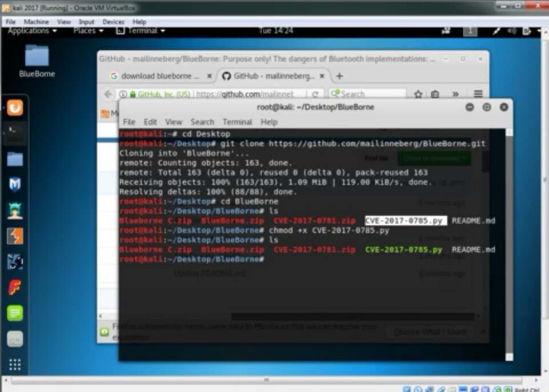Click the clock in the top bar
This screenshot has width=549, height=392.
pos(276,31)
